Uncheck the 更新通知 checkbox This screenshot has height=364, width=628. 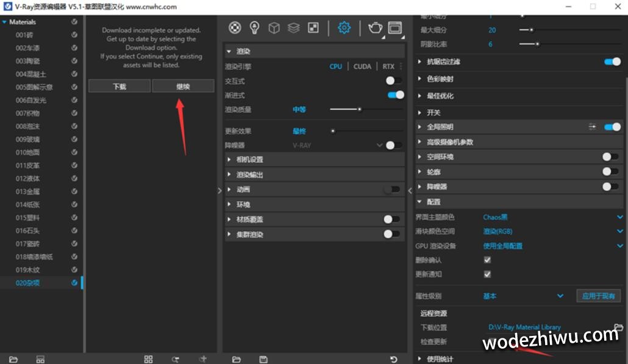[487, 274]
